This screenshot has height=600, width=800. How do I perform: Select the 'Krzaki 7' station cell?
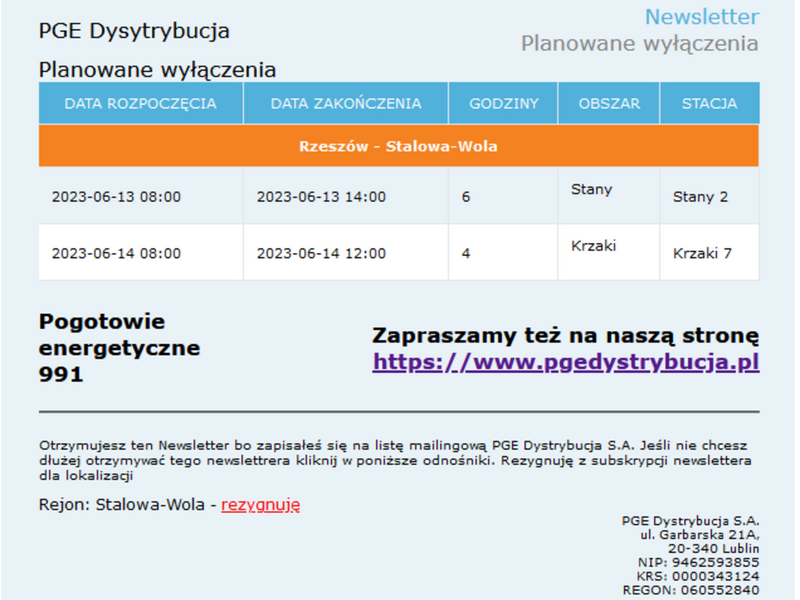[x=710, y=253]
